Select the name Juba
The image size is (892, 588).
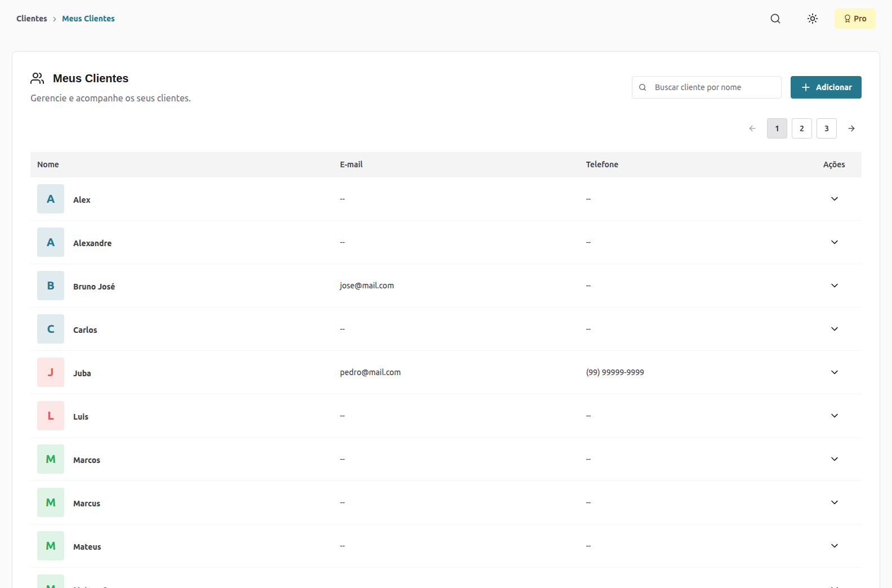pyautogui.click(x=82, y=373)
